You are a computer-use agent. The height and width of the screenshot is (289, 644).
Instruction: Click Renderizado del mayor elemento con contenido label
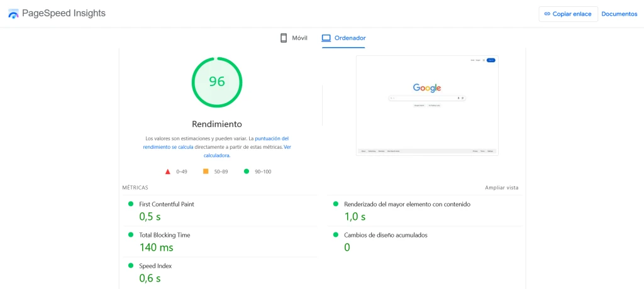pos(408,204)
